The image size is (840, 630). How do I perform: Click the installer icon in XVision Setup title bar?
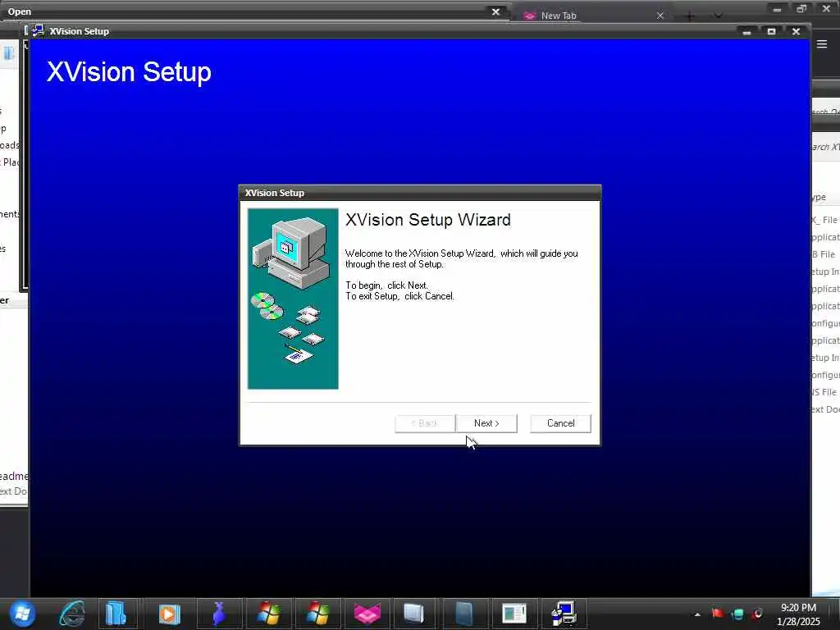click(x=38, y=30)
